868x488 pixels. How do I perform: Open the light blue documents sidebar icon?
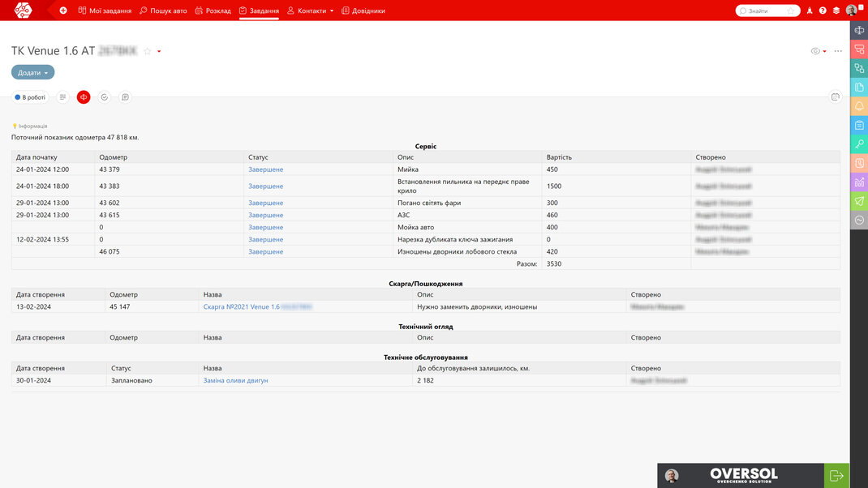click(859, 87)
